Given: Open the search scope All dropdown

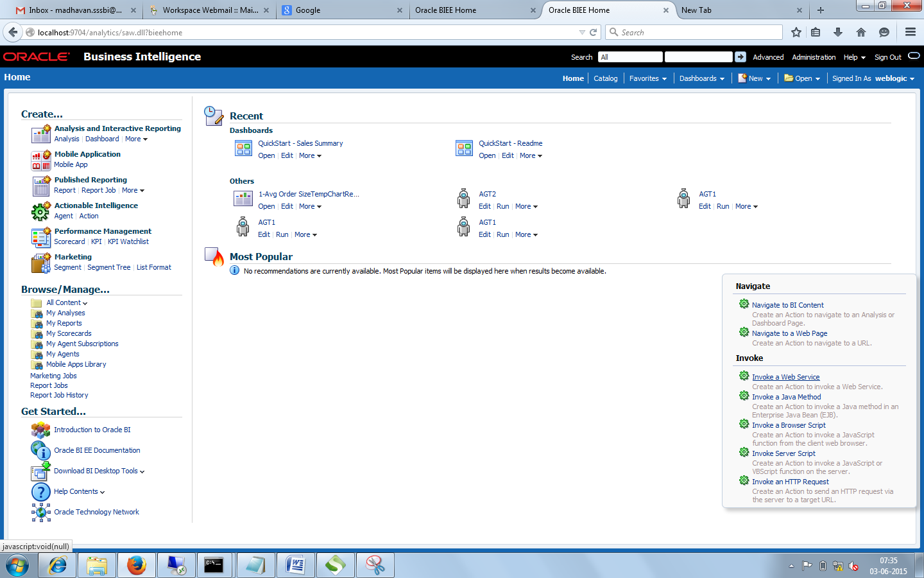Looking at the screenshot, I should click(630, 57).
